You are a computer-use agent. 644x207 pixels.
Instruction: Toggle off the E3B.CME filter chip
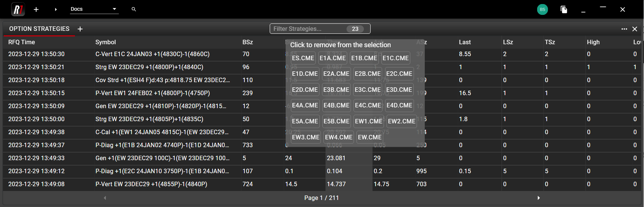point(336,90)
